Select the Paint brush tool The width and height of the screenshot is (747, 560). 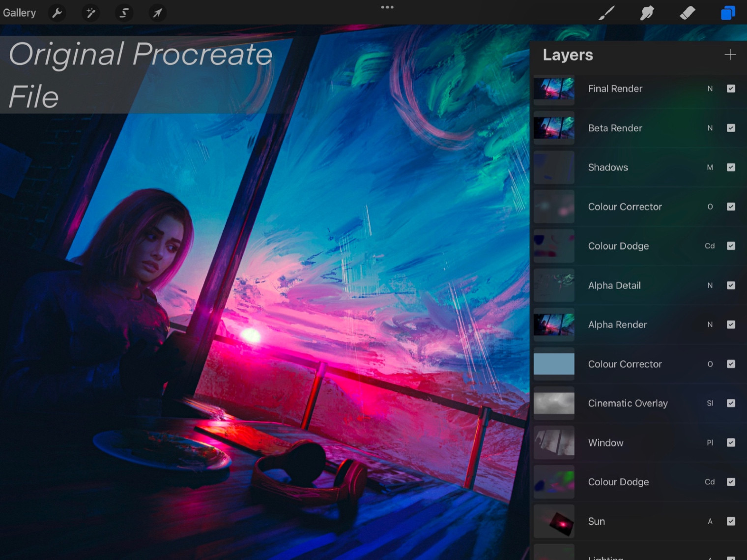(606, 13)
